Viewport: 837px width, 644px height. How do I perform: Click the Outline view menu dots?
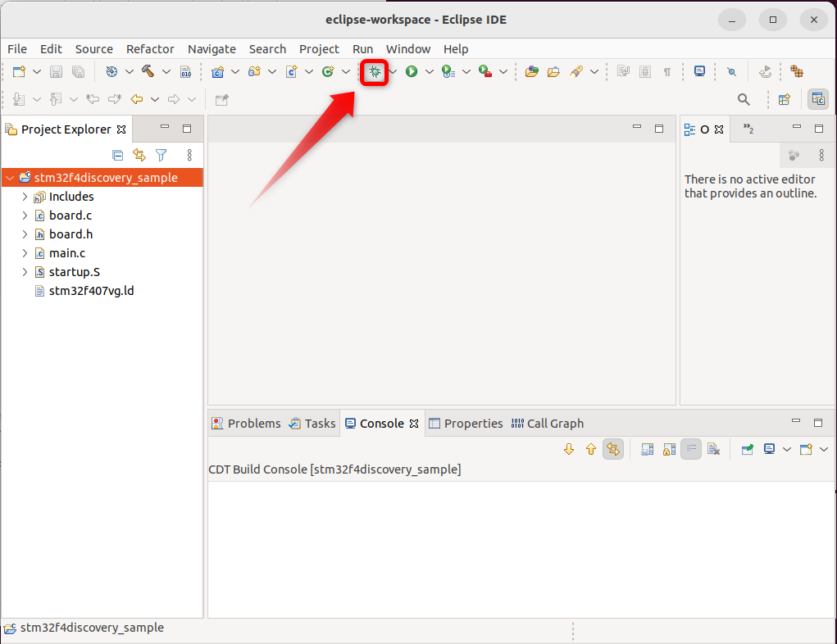click(x=821, y=155)
